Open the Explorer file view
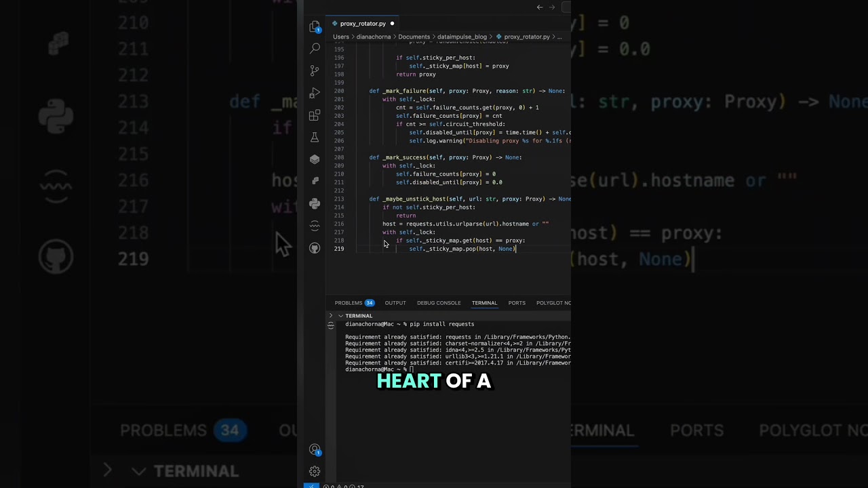Image resolution: width=868 pixels, height=488 pixels. point(315,26)
